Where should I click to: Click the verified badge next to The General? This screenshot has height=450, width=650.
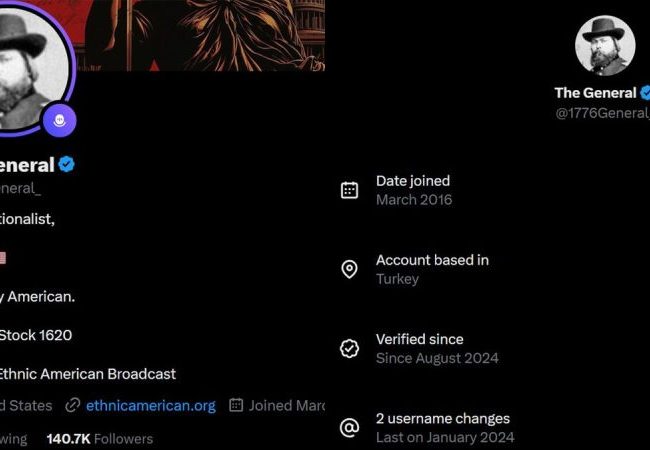click(x=645, y=93)
